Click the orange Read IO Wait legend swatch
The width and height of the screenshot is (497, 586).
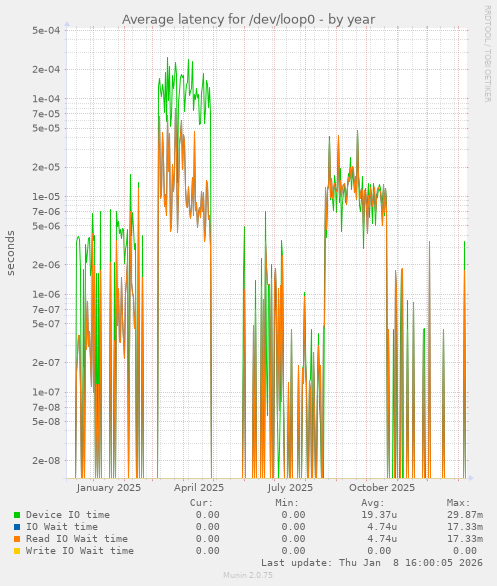(17, 539)
